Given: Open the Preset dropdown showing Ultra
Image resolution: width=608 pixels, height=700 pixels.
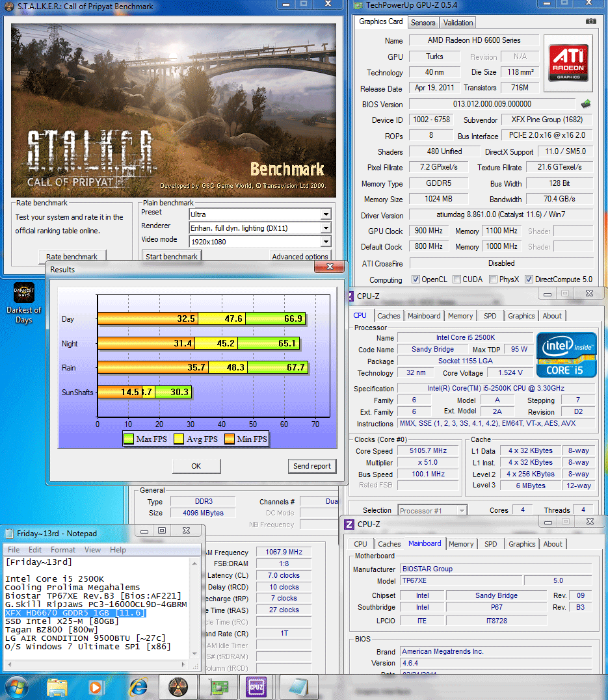Looking at the screenshot, I should 326,214.
